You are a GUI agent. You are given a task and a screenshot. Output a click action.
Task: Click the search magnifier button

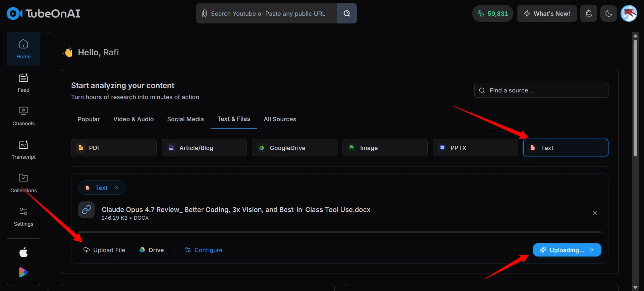pyautogui.click(x=346, y=13)
